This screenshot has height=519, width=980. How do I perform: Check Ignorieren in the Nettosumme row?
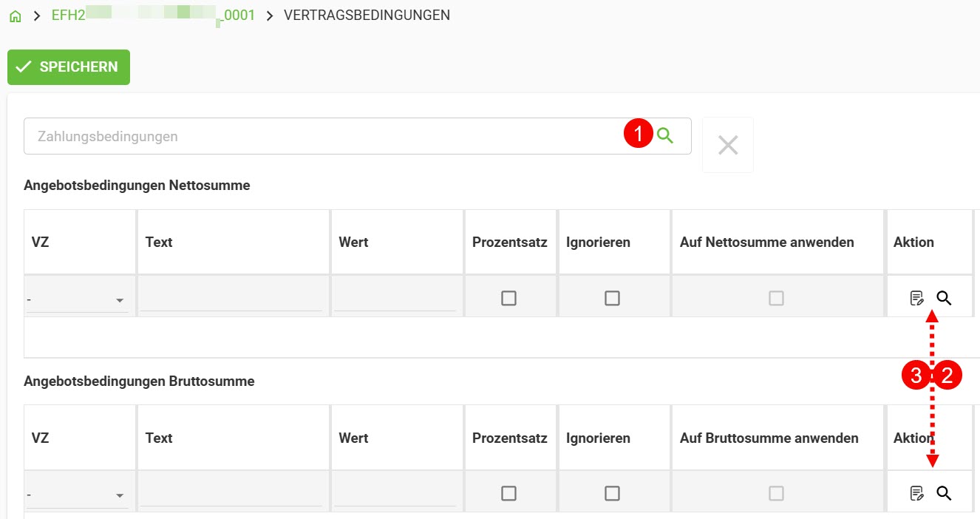tap(612, 297)
